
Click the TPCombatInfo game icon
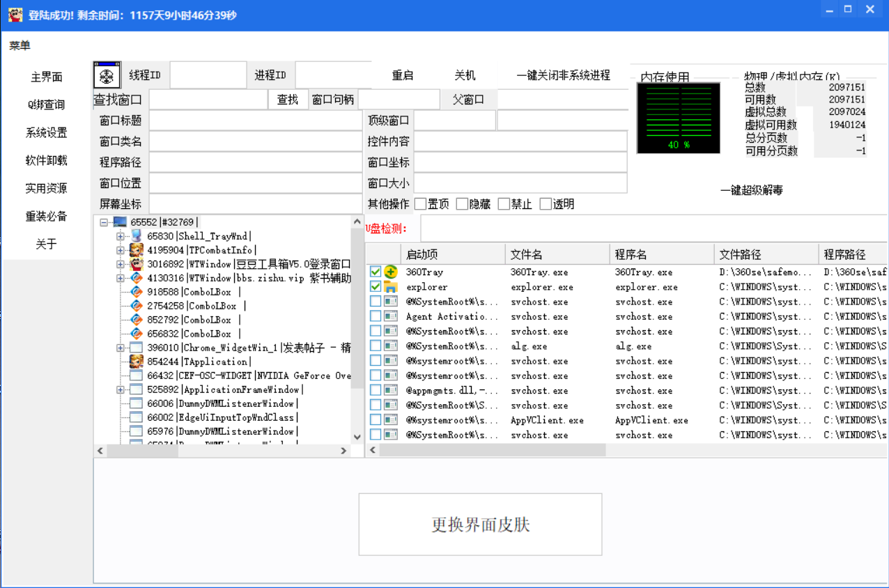136,250
